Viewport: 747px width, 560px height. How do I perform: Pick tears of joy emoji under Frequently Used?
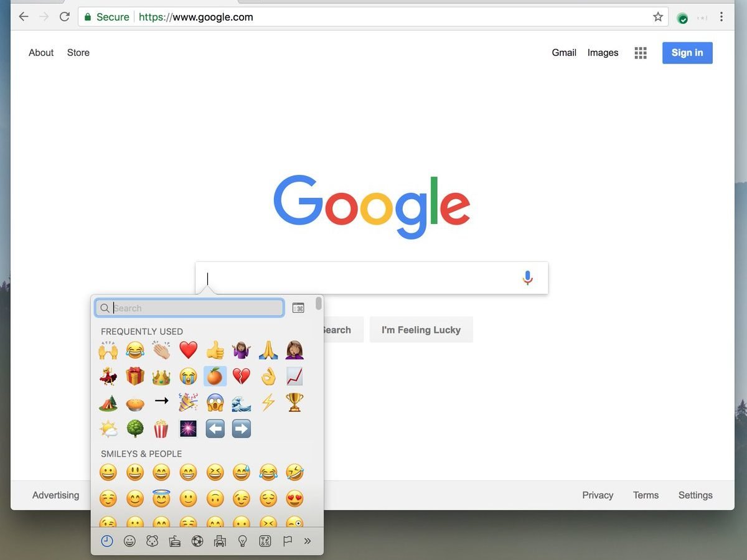135,350
